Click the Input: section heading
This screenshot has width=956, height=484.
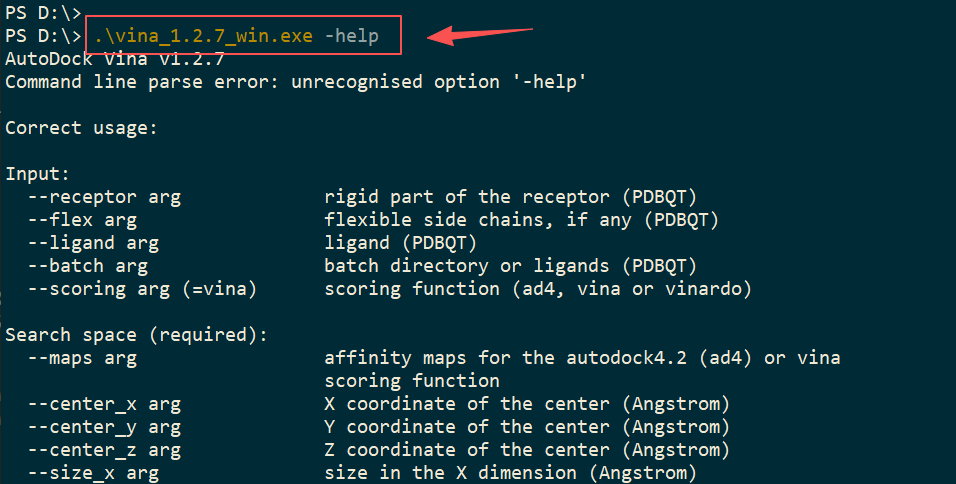38,174
